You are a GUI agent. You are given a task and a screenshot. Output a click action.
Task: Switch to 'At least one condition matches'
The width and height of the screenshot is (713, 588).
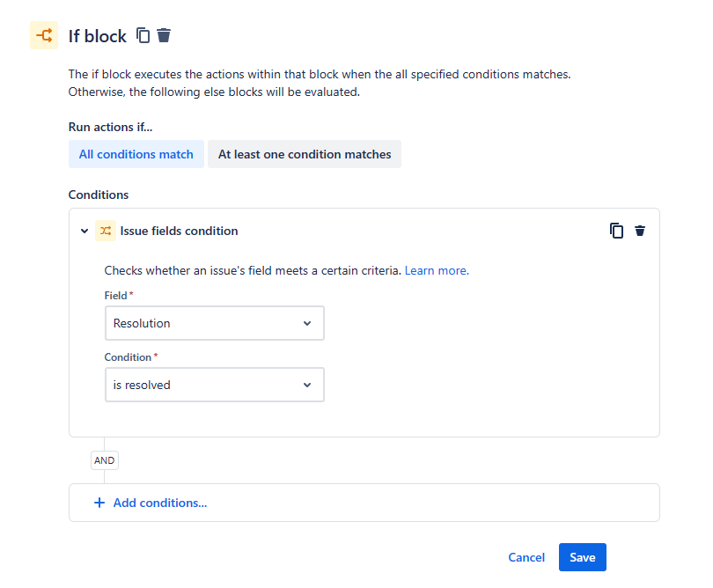(305, 154)
